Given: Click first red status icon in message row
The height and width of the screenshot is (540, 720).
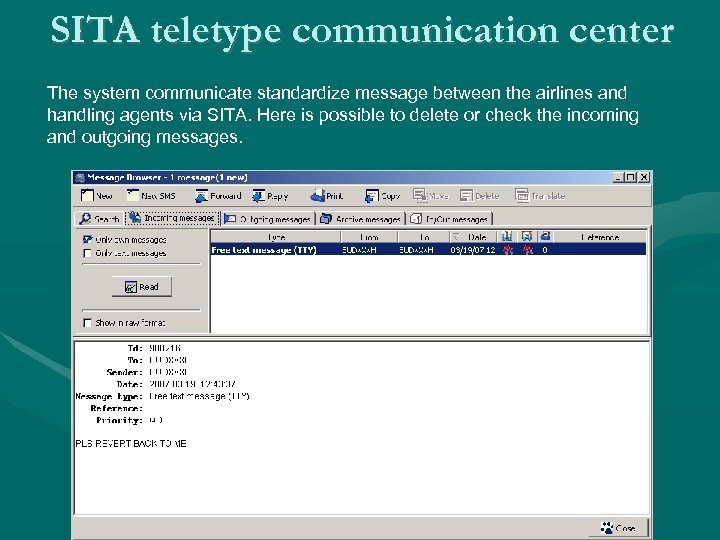Looking at the screenshot, I should coord(507,250).
